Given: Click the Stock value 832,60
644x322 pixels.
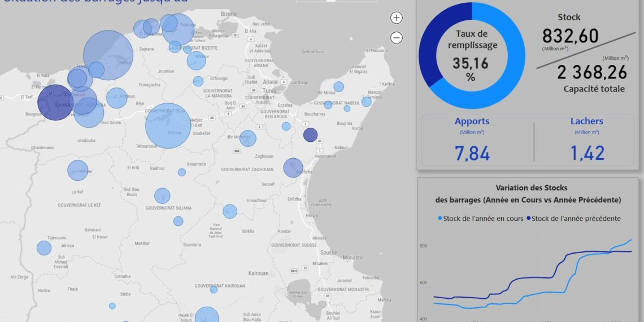Looking at the screenshot, I should [570, 36].
